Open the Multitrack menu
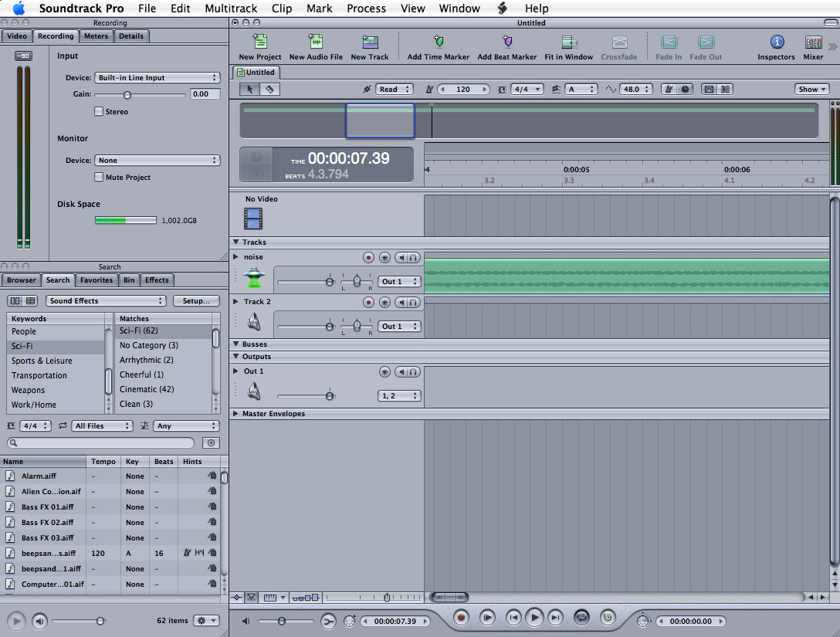The width and height of the screenshot is (840, 637). 231,8
